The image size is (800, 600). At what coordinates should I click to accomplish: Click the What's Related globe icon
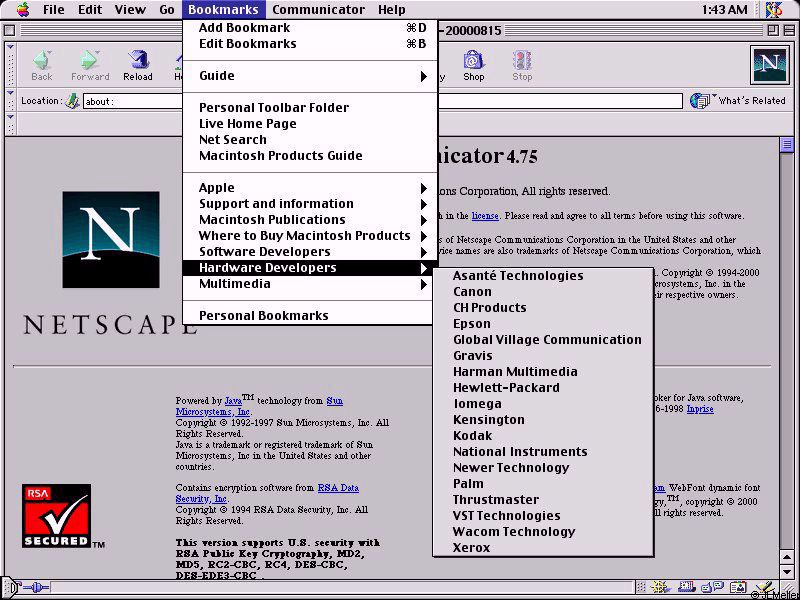[x=699, y=101]
